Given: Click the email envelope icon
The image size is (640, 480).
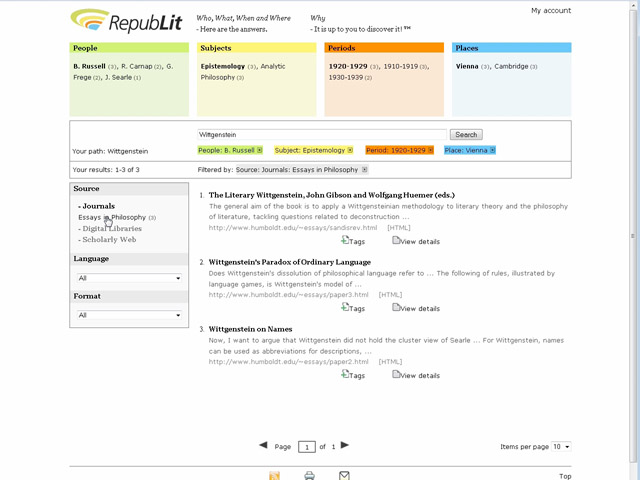Looking at the screenshot, I should point(344,475).
